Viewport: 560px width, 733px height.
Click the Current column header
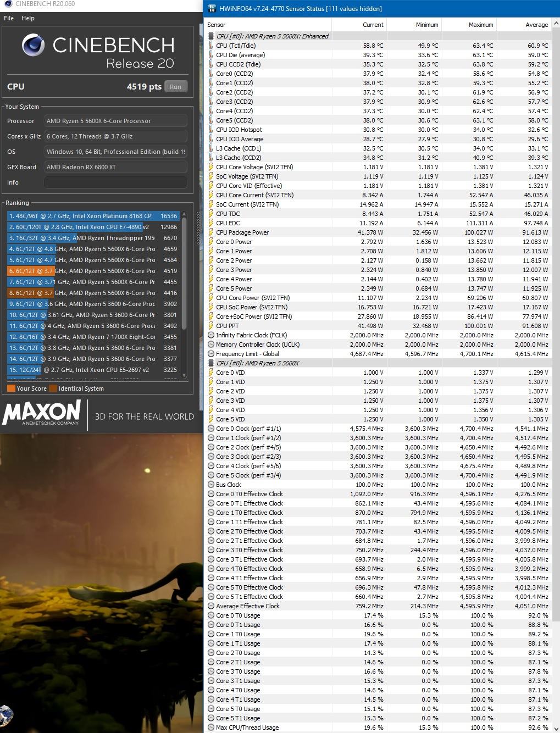(x=359, y=25)
